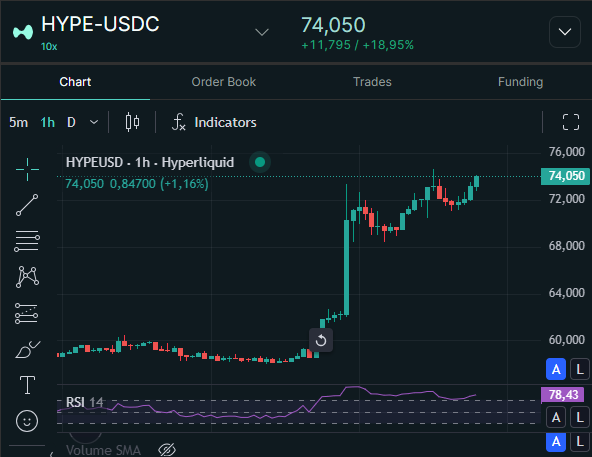Select the 1h timeframe
Screen dimensions: 592x457
48,122
